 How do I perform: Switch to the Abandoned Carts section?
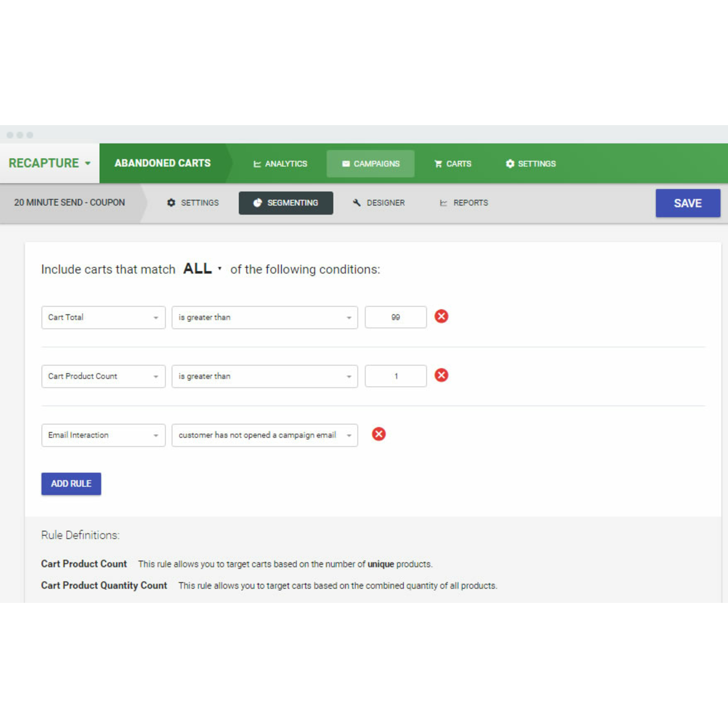coord(162,163)
